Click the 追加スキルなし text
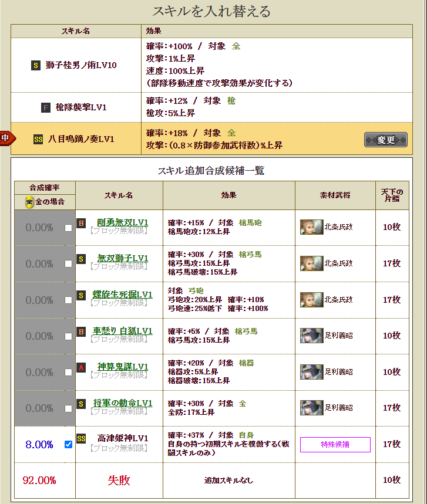Screen dimensions: 427x504 coord(228,480)
